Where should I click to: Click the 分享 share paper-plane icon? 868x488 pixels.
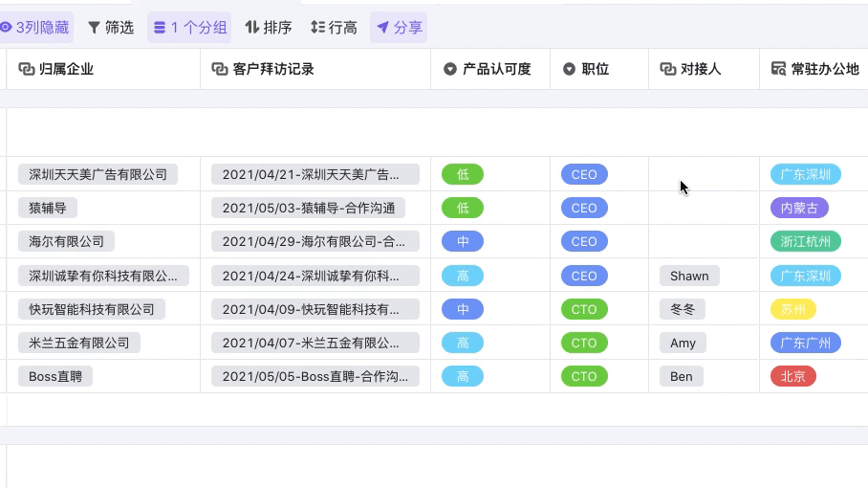(x=382, y=28)
